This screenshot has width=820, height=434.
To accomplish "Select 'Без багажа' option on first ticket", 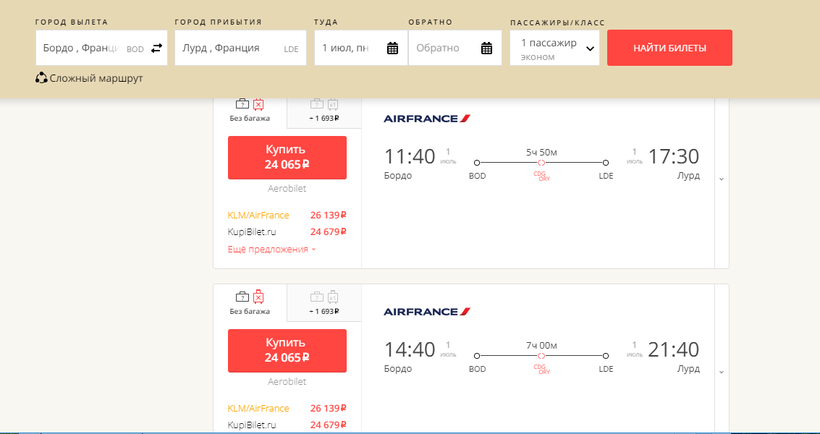I will click(250, 110).
